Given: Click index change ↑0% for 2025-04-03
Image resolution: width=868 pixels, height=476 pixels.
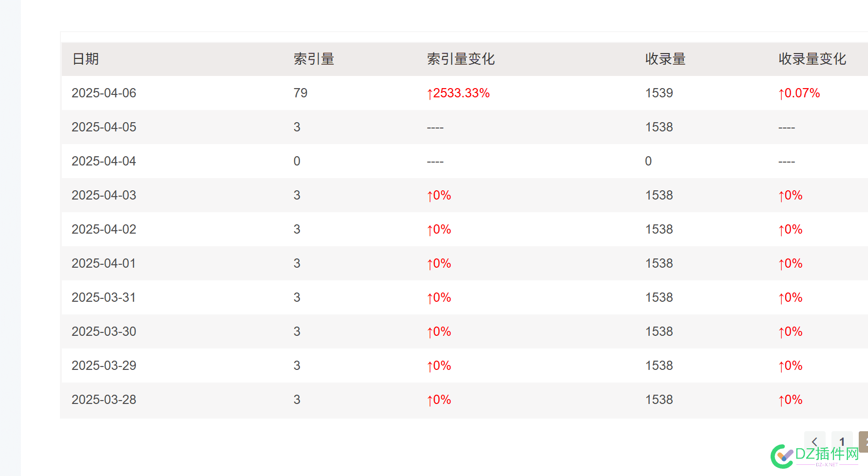Looking at the screenshot, I should coord(439,195).
